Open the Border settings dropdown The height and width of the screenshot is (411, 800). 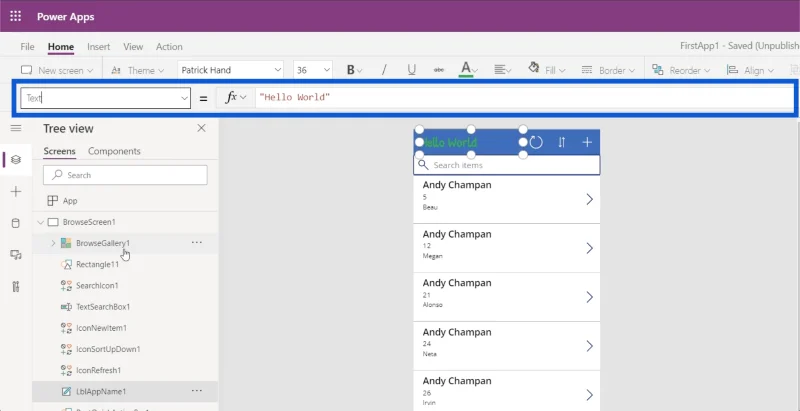(608, 70)
